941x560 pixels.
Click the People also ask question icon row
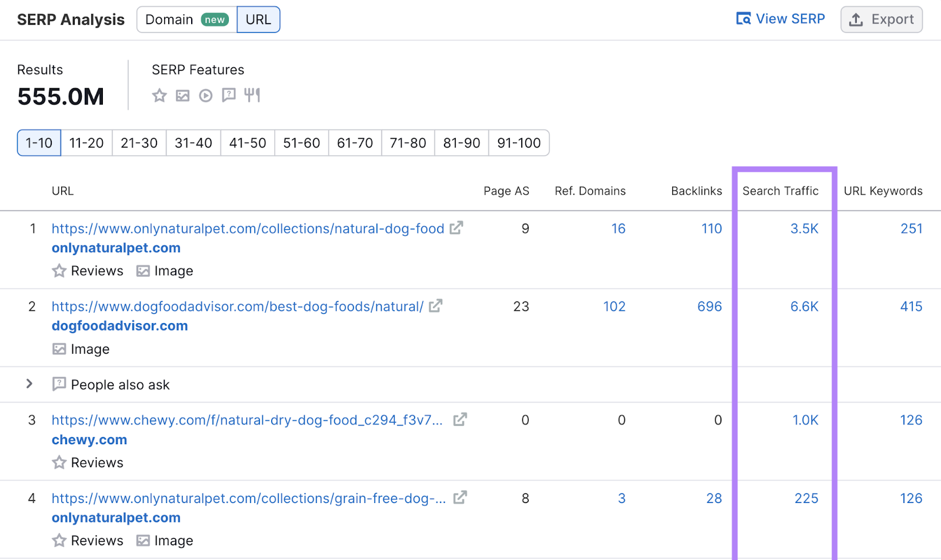click(59, 384)
